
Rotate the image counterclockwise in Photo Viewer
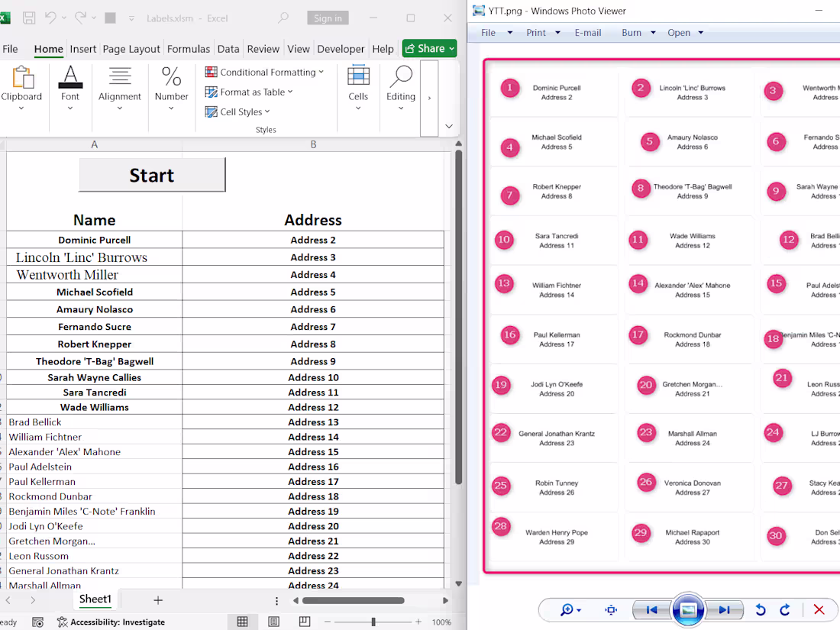(760, 609)
